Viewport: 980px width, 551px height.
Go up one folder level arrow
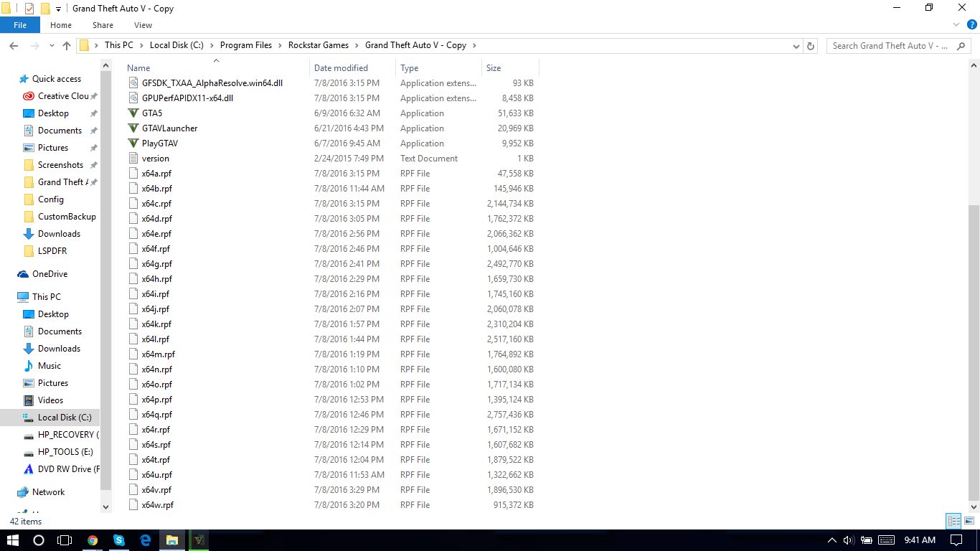click(67, 45)
